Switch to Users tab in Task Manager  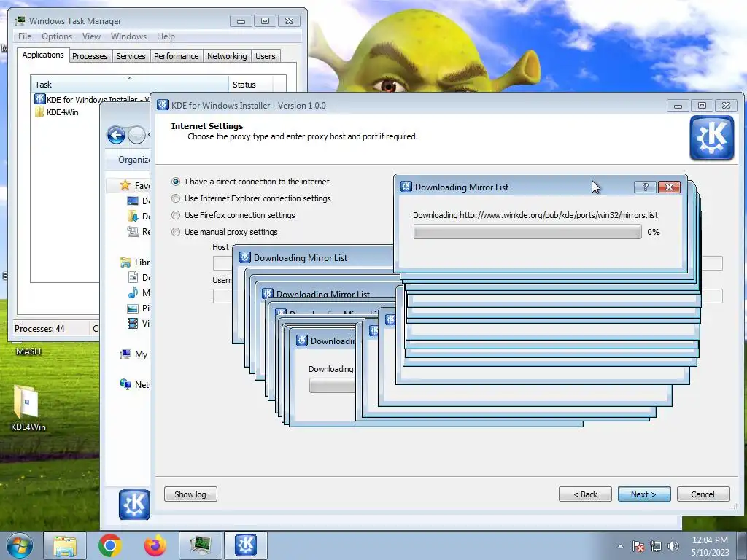click(266, 56)
